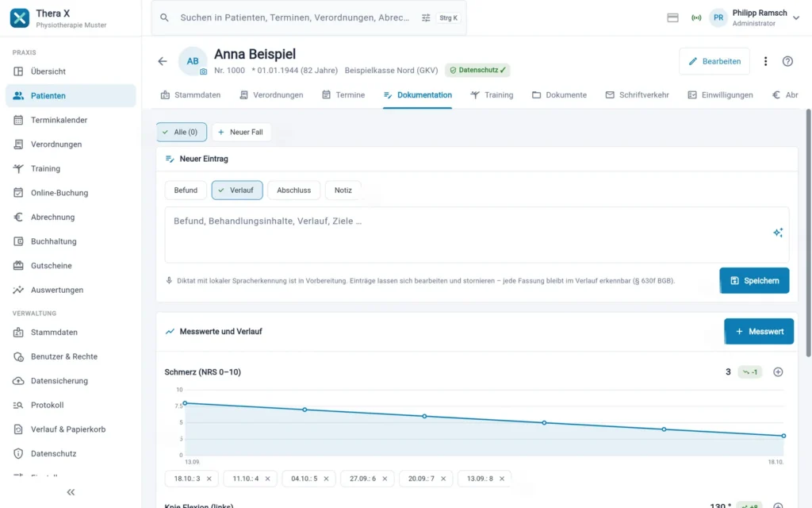The width and height of the screenshot is (812, 508).
Task: Click the 04.10. data point on Schmerz chart
Action: click(544, 423)
